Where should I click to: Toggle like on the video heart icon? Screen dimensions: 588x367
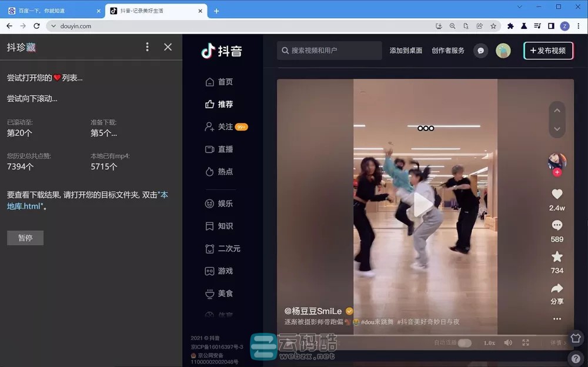[x=557, y=194]
